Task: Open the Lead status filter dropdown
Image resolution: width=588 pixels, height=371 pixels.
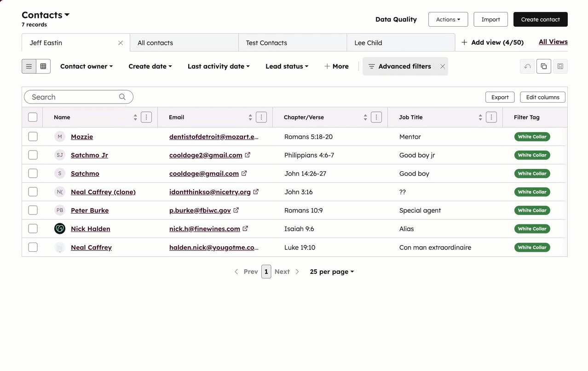Action: pos(287,66)
